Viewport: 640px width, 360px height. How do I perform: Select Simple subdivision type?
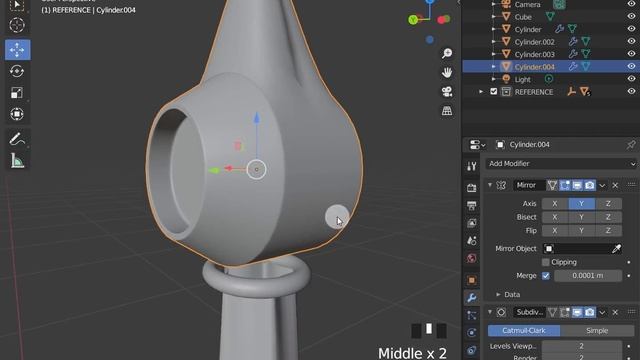[597, 331]
